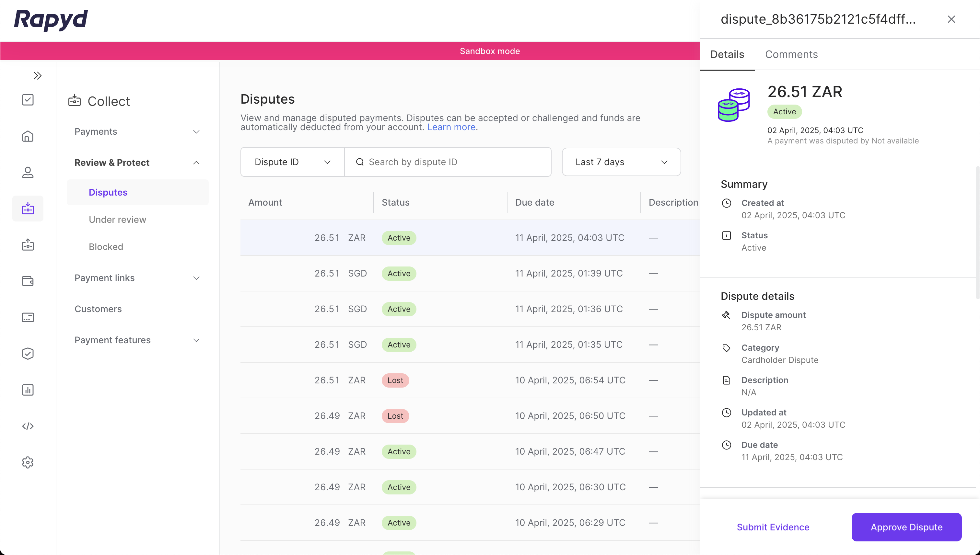Switch to the Comments tab
This screenshot has height=555, width=980.
(791, 54)
